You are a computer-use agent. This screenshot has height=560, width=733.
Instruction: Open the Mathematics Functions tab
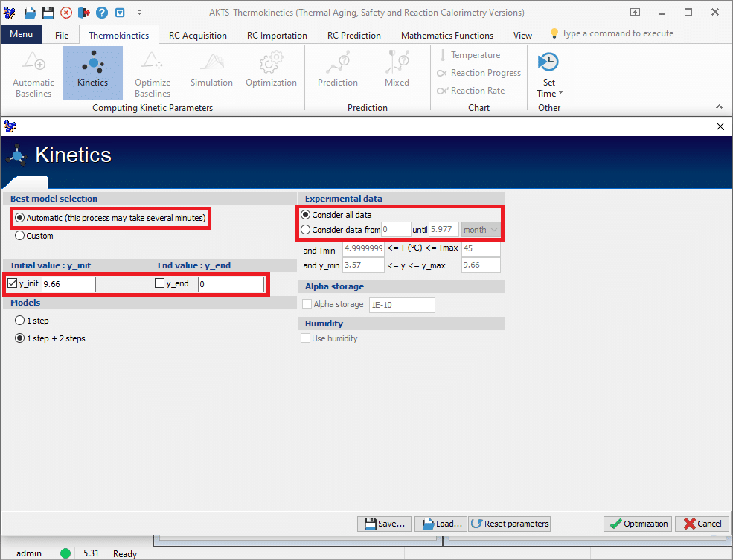pos(446,35)
